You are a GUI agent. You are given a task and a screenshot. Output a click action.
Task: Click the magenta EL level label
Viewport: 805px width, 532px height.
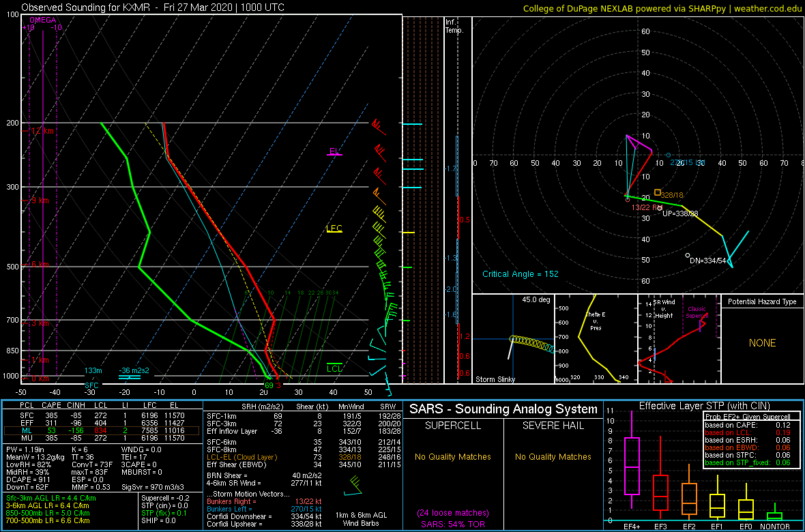[334, 151]
